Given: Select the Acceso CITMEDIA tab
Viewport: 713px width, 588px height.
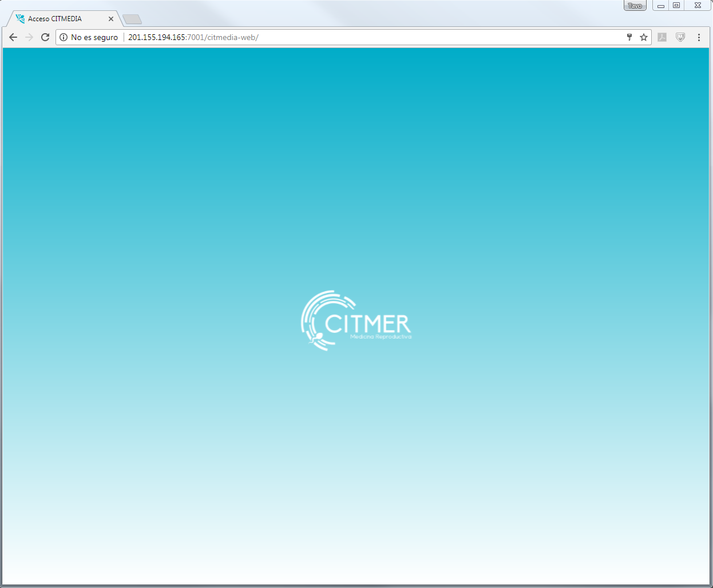Looking at the screenshot, I should (63, 19).
